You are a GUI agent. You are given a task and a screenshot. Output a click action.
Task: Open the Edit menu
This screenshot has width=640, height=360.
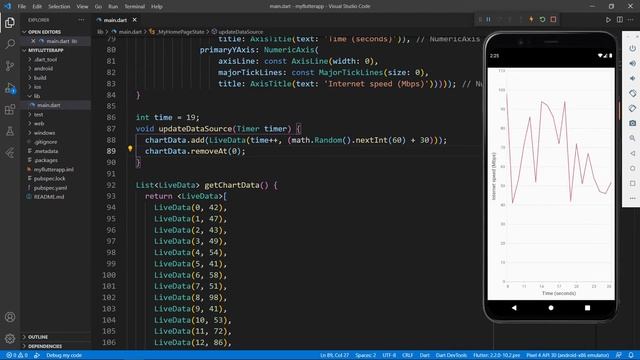click(x=37, y=7)
